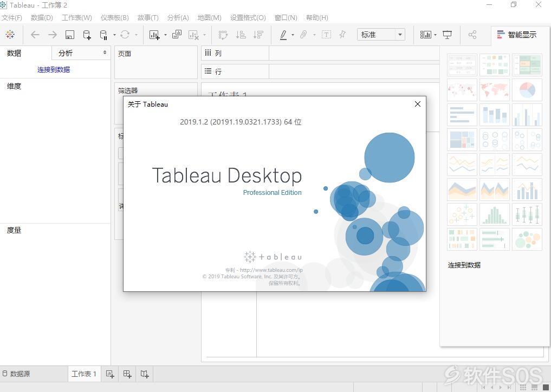Enter Presentation Mode
The height and width of the screenshot is (392, 551).
[x=448, y=35]
